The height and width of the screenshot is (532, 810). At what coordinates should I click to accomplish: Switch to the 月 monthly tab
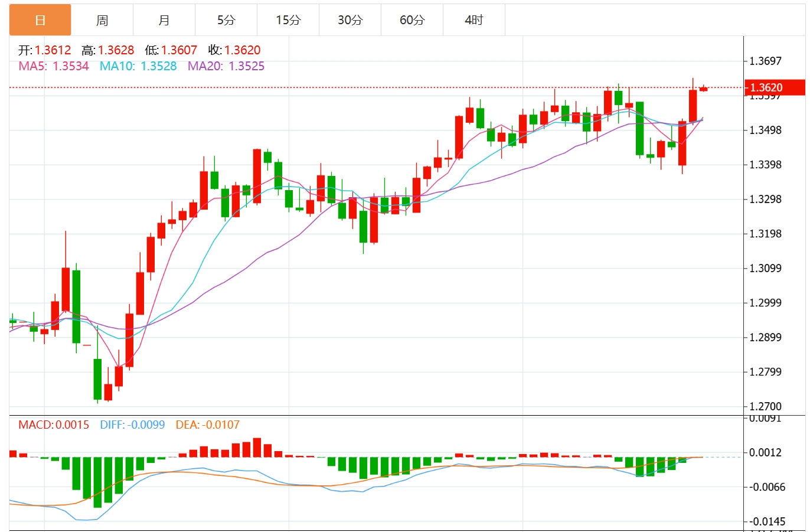click(x=164, y=20)
